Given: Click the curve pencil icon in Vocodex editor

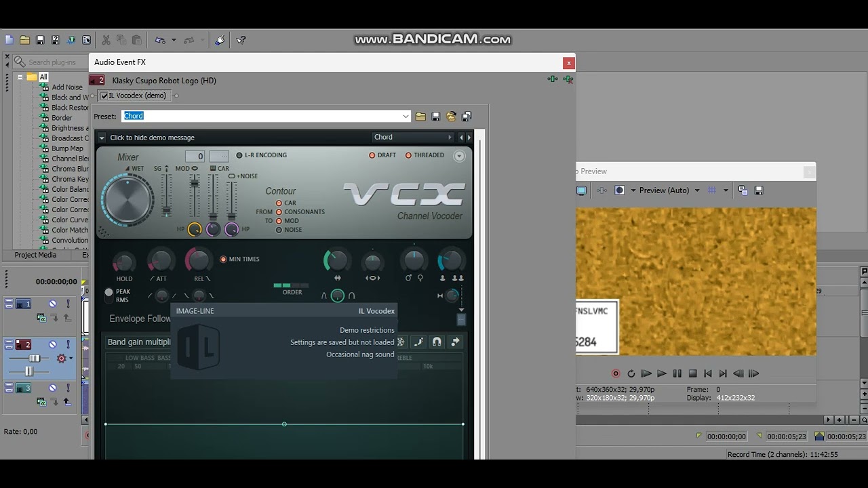Looking at the screenshot, I should pos(418,342).
